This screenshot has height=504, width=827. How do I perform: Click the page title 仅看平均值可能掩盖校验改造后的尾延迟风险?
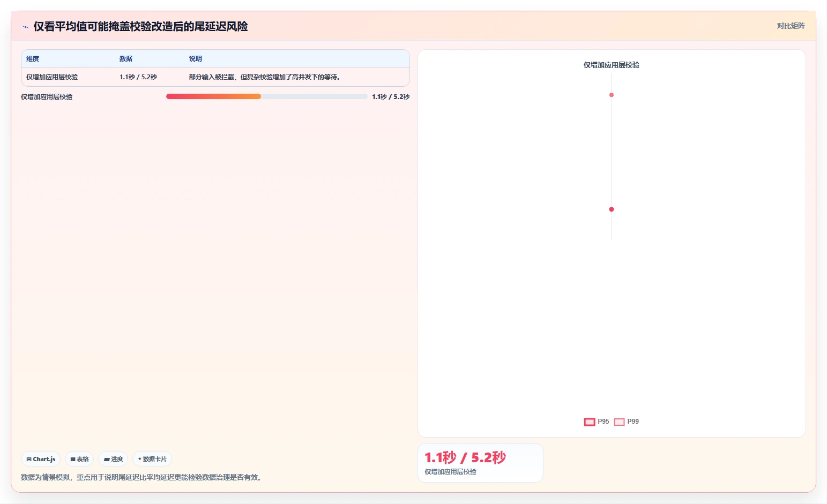140,27
